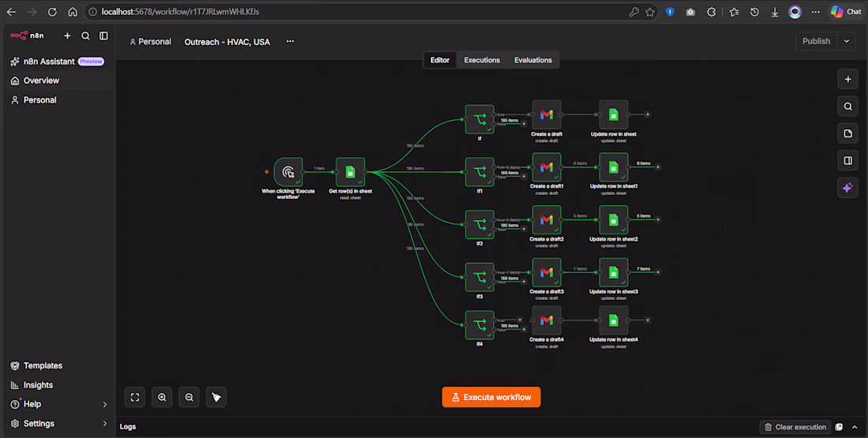Collapse the sidebar with panel icon

103,36
